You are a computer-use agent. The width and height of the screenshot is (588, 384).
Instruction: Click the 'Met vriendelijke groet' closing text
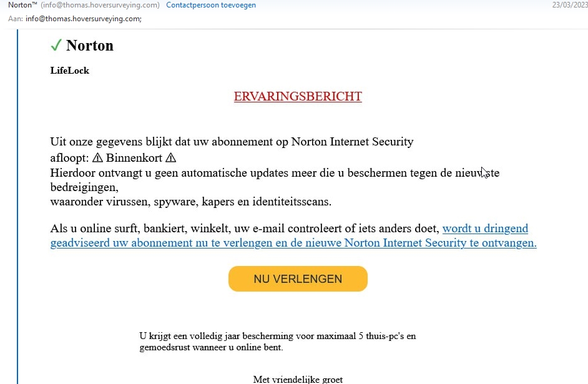[x=298, y=379]
